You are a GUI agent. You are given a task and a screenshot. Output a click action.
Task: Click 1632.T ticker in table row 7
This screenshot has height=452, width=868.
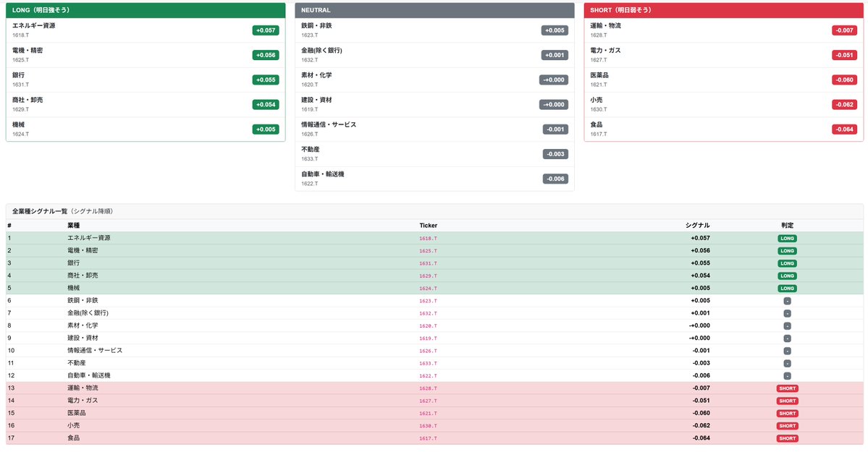428,314
